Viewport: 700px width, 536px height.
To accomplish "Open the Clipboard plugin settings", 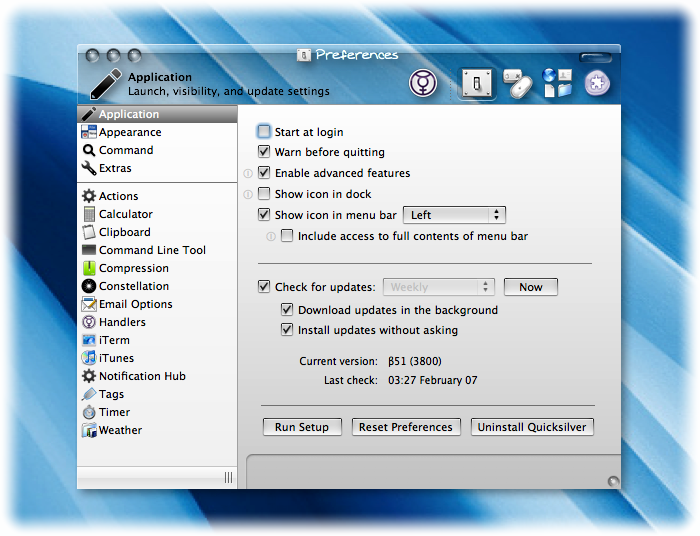I will coord(157,232).
